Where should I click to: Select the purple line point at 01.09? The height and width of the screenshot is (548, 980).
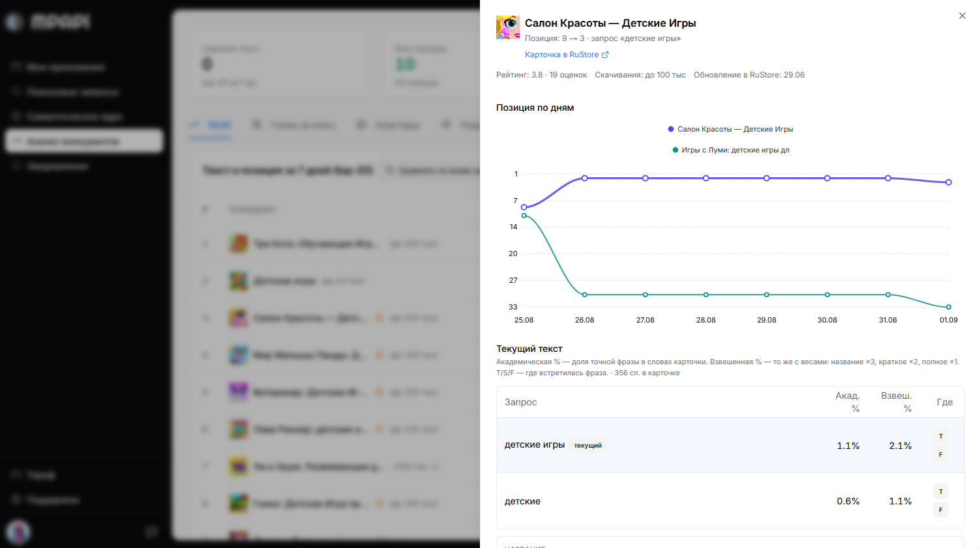click(x=949, y=182)
